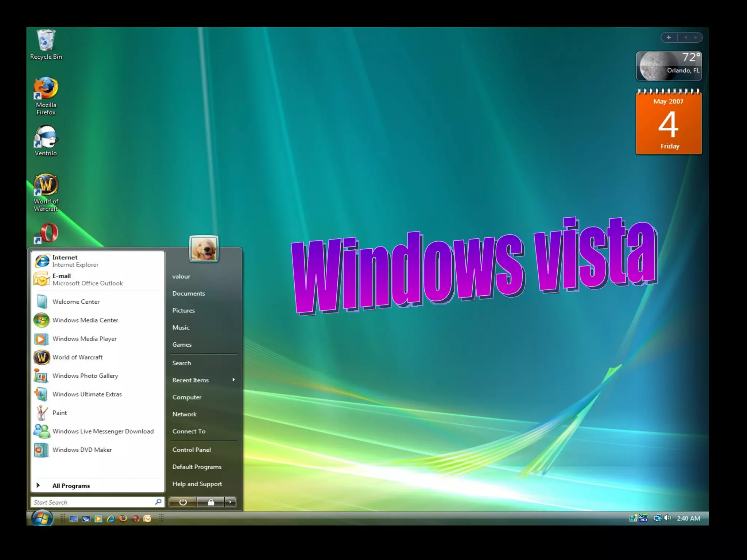
Task: Start World of Warcraft from the Start menu
Action: coord(98,357)
